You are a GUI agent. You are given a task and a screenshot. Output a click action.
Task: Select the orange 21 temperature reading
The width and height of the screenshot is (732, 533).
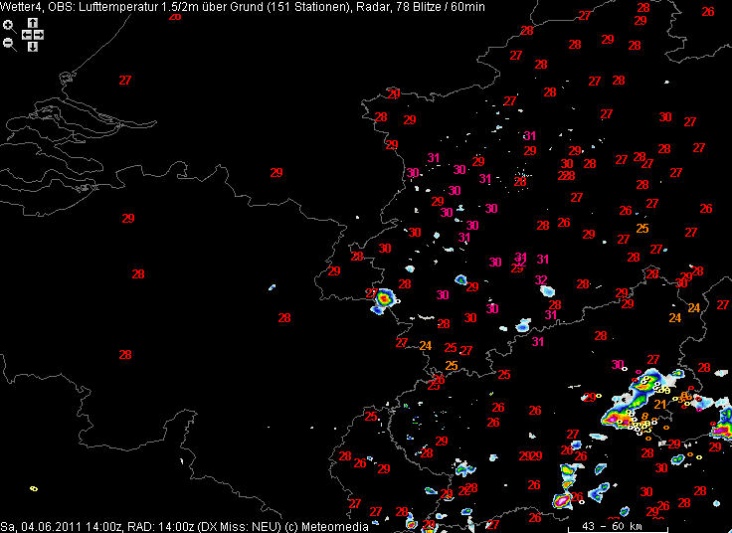pos(660,404)
